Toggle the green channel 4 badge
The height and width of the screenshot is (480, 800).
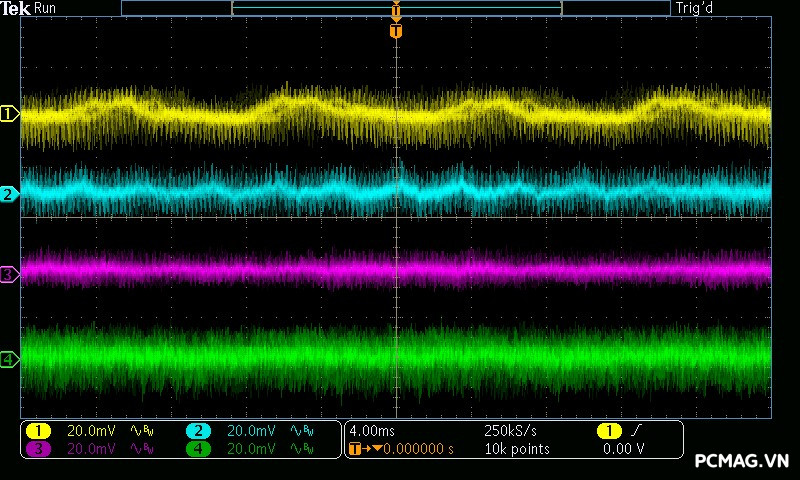(198, 449)
